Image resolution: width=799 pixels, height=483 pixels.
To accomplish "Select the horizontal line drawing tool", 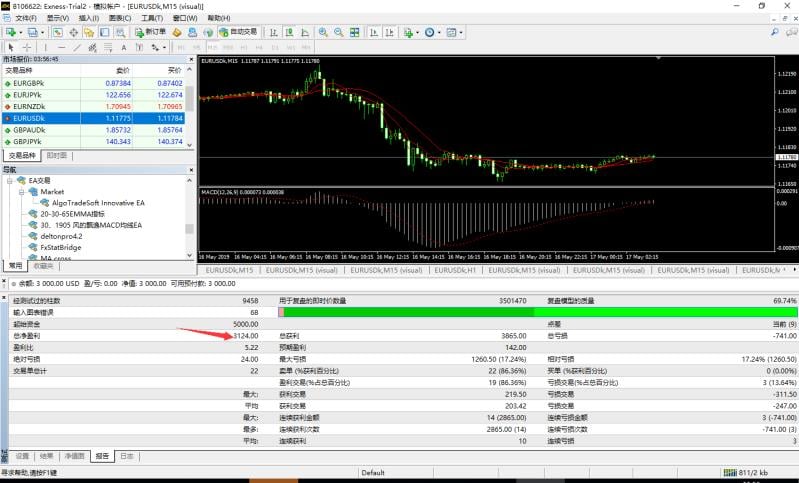I will point(61,47).
